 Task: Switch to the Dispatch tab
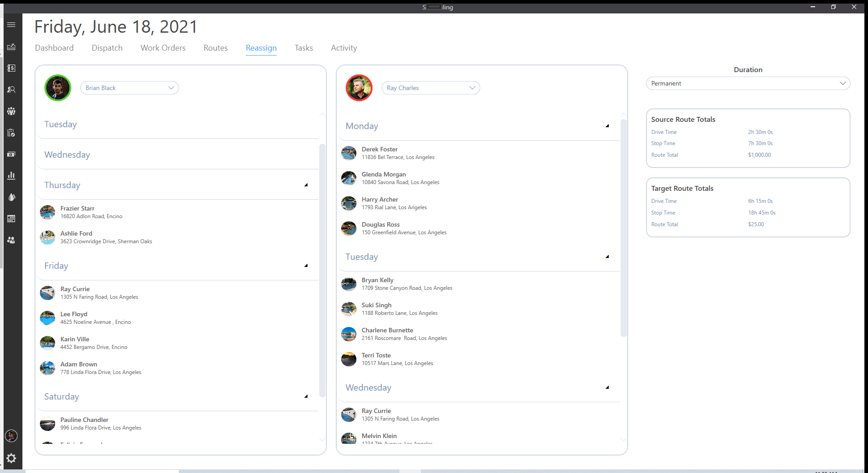107,48
